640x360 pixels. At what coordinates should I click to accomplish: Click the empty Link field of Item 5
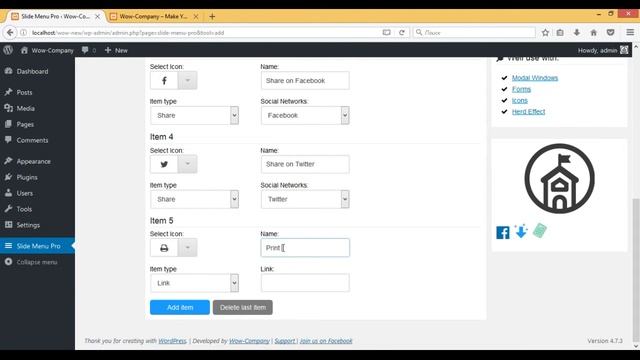pos(305,283)
